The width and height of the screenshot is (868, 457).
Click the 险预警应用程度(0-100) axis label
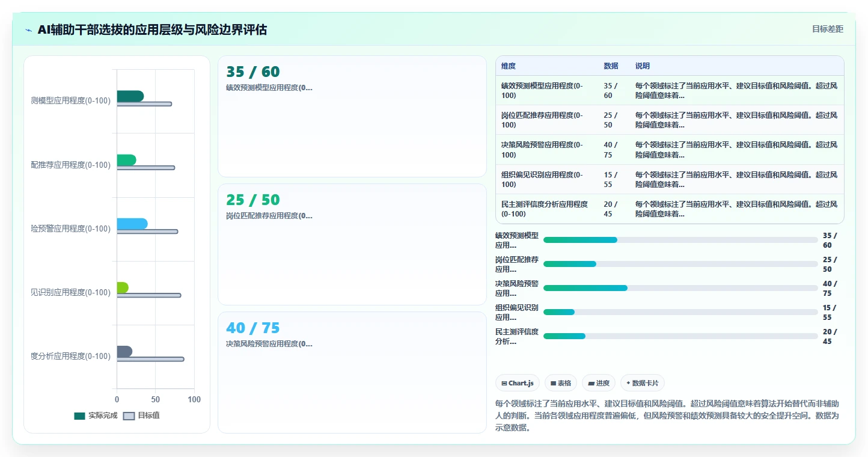[71, 228]
